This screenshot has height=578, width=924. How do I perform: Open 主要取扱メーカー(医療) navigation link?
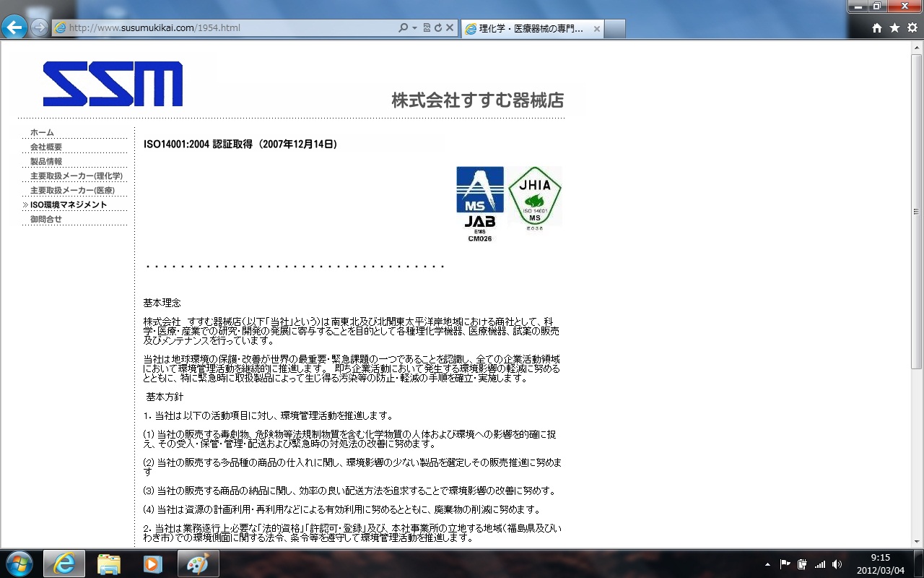[72, 191]
